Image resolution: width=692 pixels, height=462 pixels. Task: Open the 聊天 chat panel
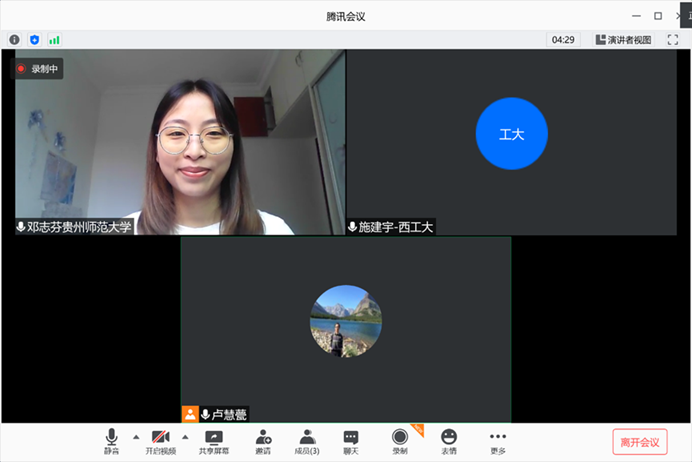(x=351, y=440)
